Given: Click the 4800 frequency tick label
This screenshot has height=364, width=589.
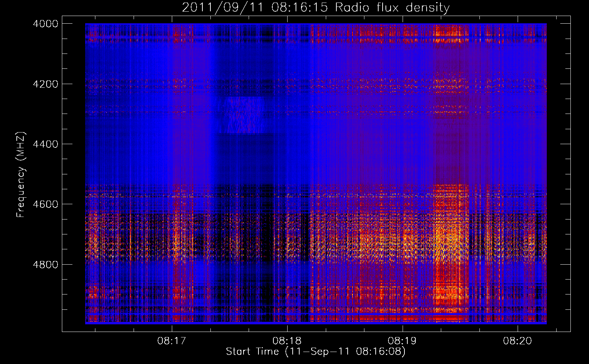Looking at the screenshot, I should 46,265.
